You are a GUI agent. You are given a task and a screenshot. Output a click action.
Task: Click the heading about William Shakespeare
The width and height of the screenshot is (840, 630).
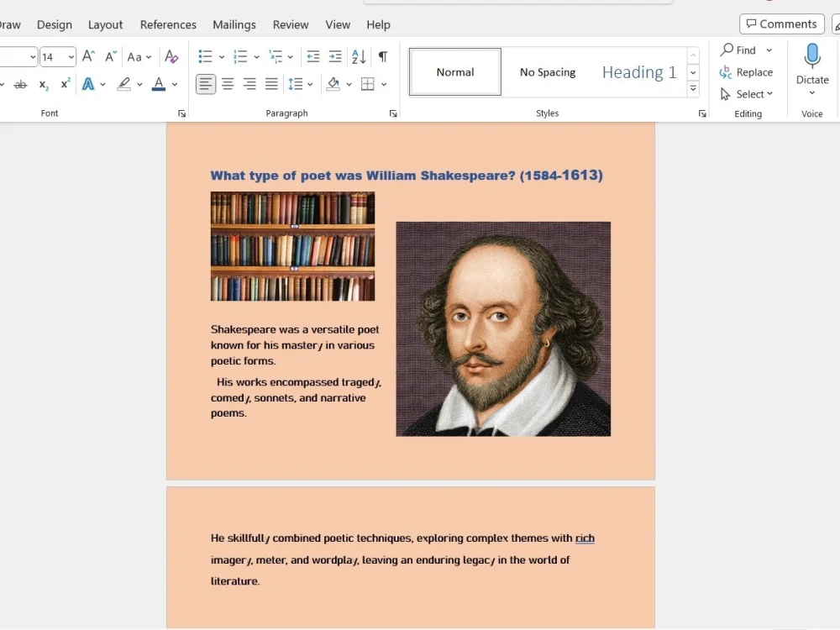pyautogui.click(x=407, y=176)
